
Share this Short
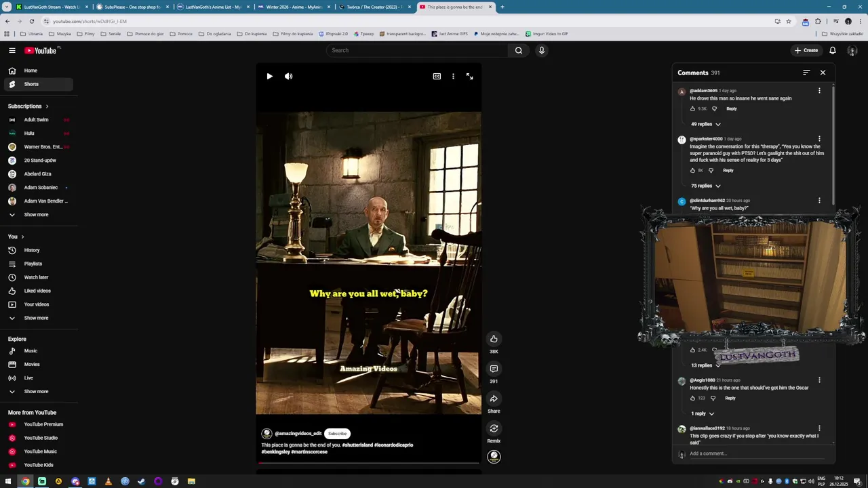pos(494,399)
